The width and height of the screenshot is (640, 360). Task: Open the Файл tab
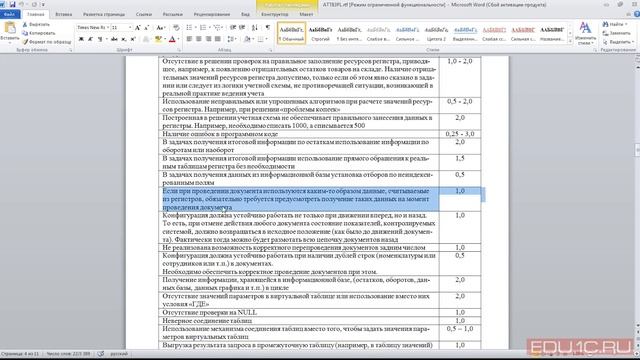click(x=10, y=14)
